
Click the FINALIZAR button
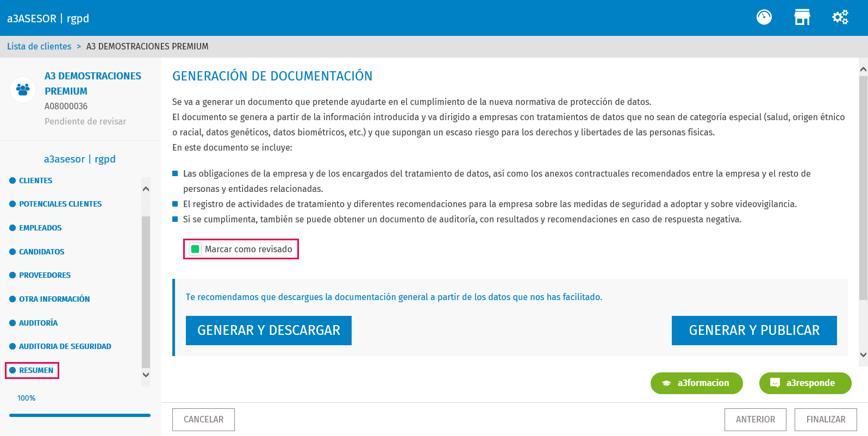click(826, 420)
